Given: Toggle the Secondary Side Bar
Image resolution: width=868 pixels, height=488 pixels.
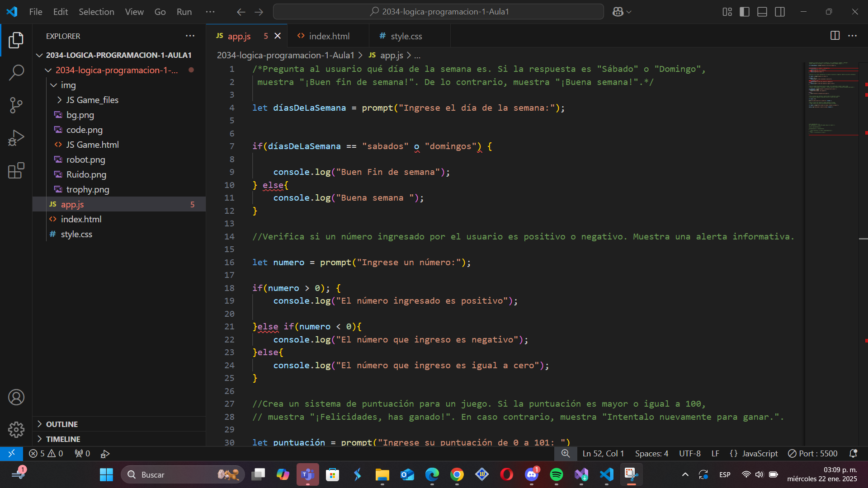Looking at the screenshot, I should point(780,12).
